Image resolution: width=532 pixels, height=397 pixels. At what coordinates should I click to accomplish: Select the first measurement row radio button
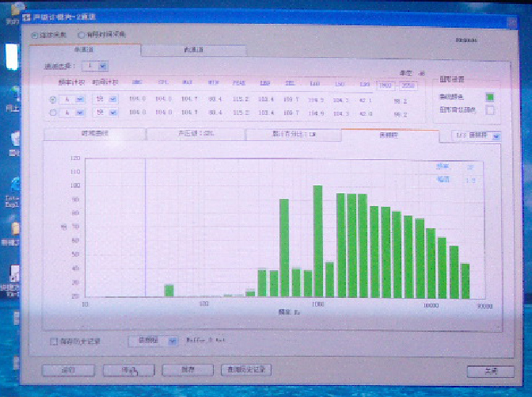tap(53, 100)
